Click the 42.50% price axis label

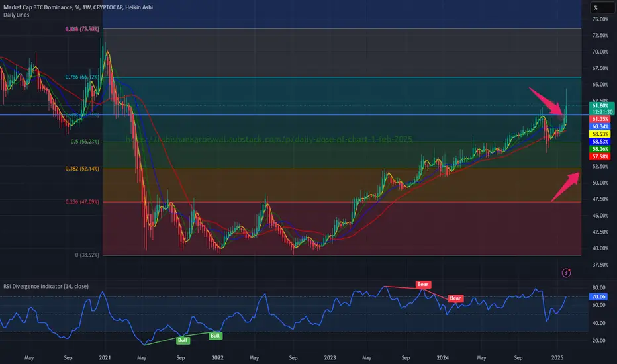(x=600, y=232)
